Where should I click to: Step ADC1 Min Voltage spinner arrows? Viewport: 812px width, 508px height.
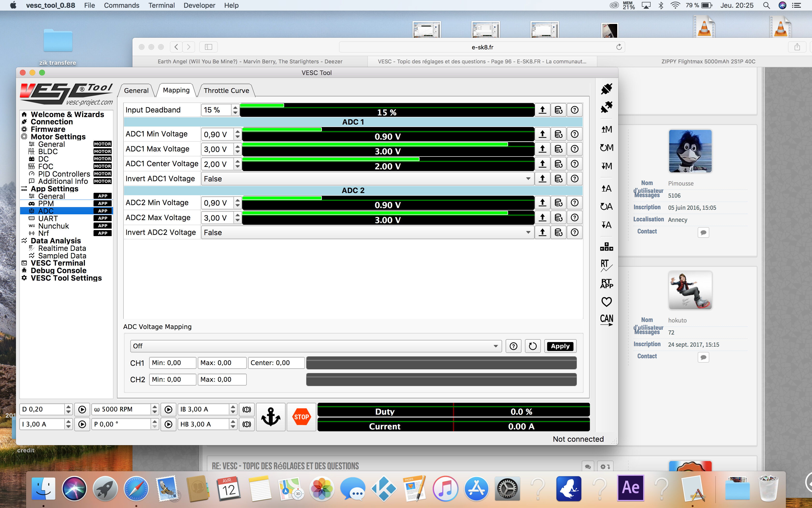(x=238, y=134)
